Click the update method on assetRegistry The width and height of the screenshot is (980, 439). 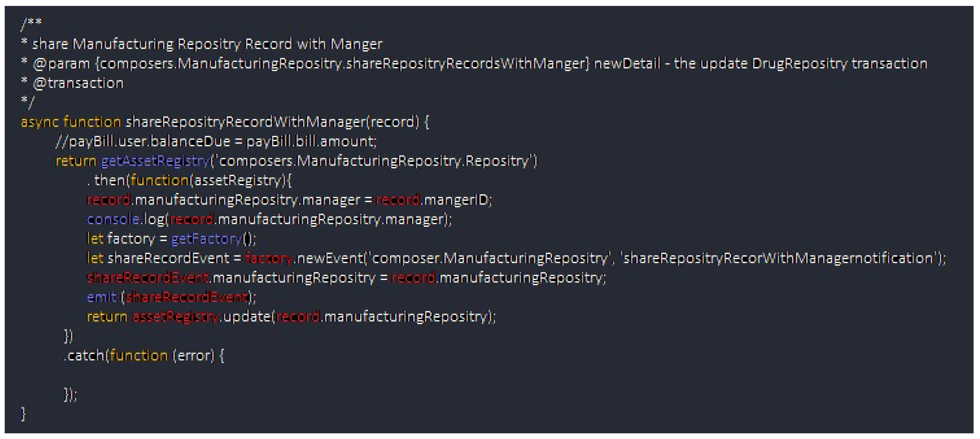(247, 317)
